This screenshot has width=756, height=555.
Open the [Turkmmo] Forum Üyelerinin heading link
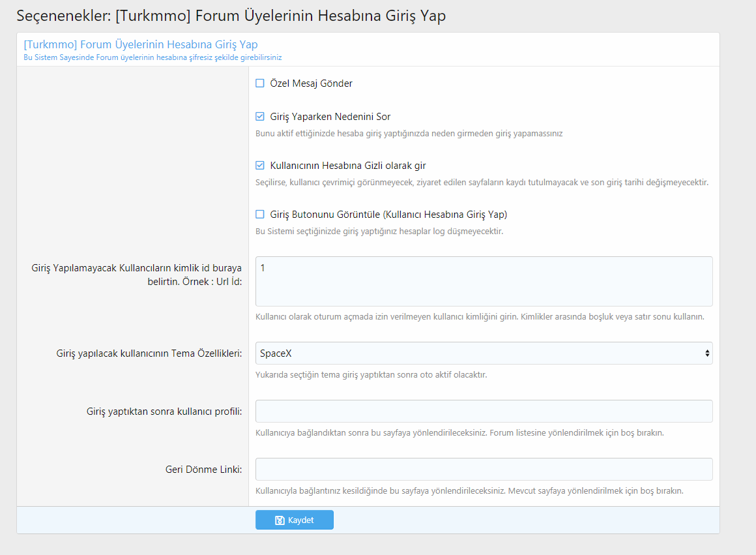pyautogui.click(x=141, y=44)
